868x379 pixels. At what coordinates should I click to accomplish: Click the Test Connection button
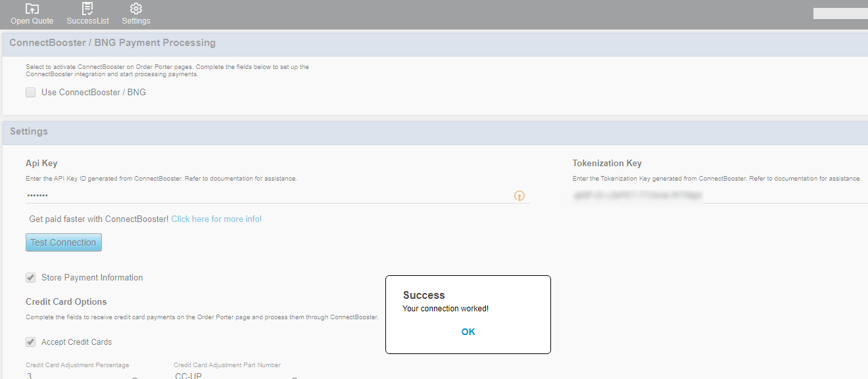tap(64, 242)
